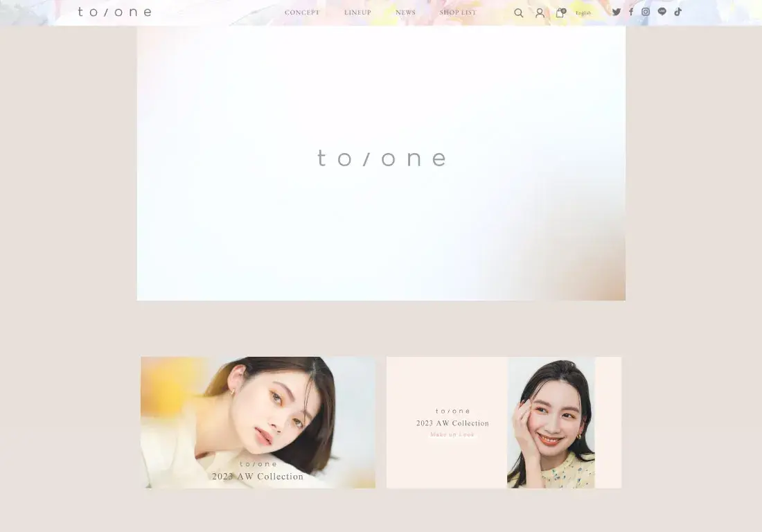Click the Make up Look label
The image size is (762, 532).
click(452, 435)
